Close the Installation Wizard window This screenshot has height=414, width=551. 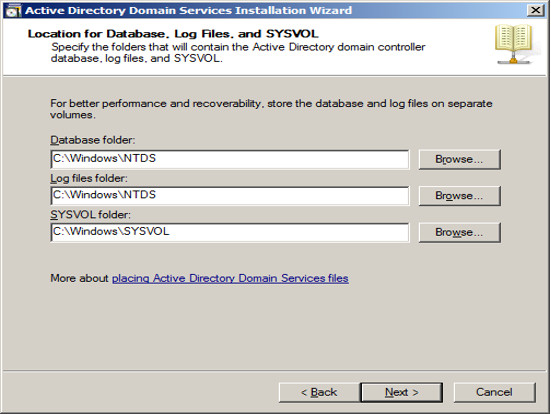pyautogui.click(x=536, y=10)
